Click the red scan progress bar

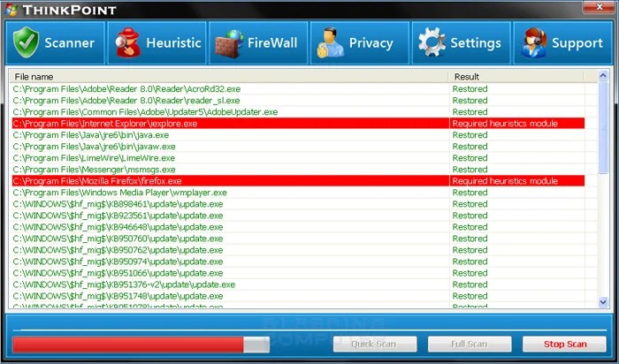coord(141,345)
